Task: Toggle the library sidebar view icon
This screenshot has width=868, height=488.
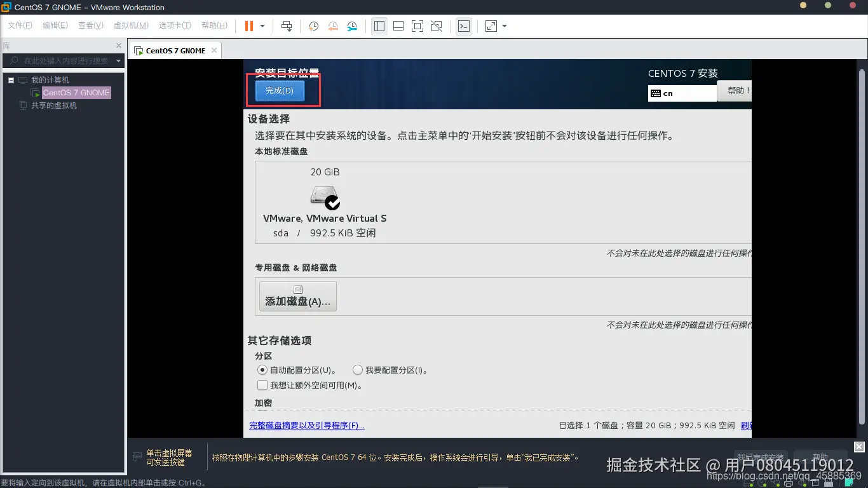Action: (x=379, y=26)
